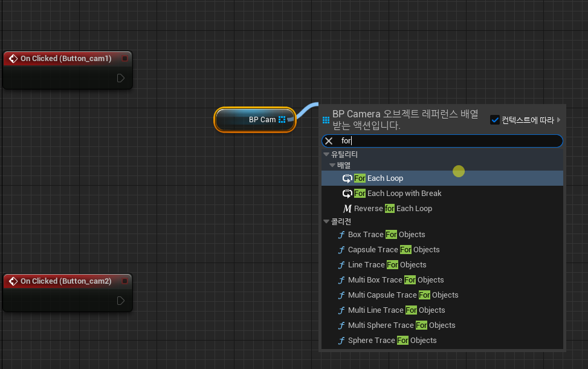Click function icon of Box Trace entry

pyautogui.click(x=341, y=235)
